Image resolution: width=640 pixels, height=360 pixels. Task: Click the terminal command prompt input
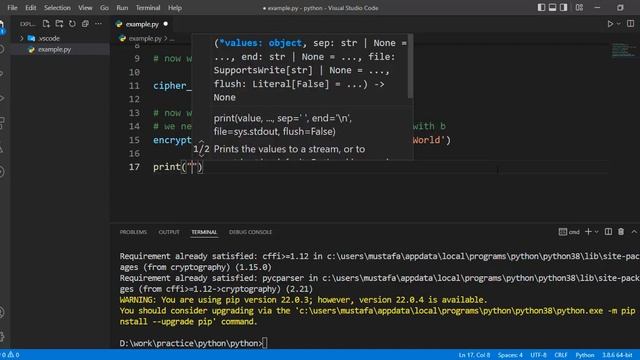point(265,343)
